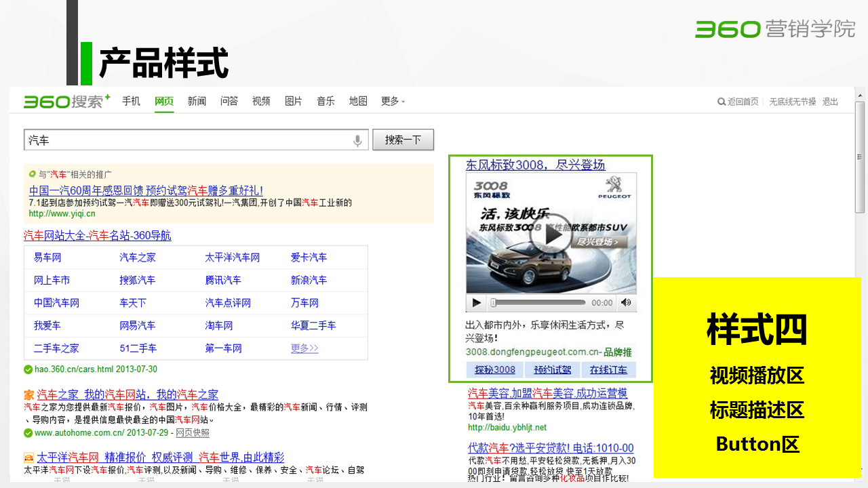Click the 探秘3008 button
The width and height of the screenshot is (868, 488).
tap(495, 369)
